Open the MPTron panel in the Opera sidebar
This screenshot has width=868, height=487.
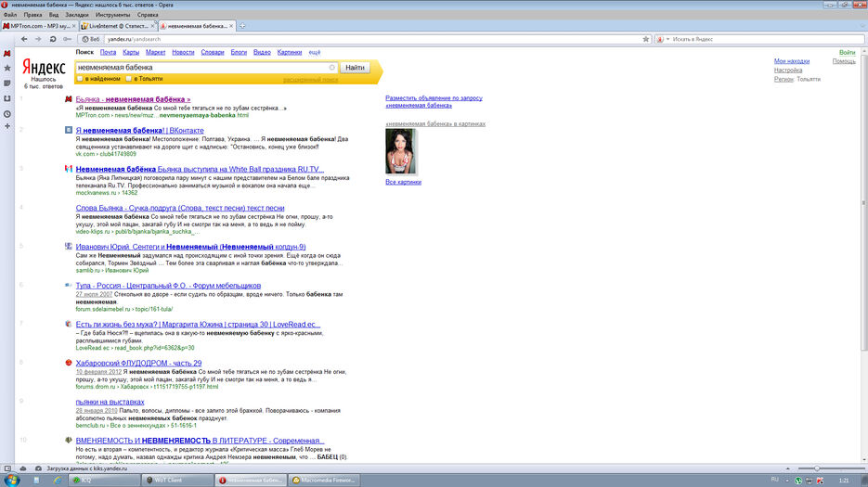(x=7, y=53)
